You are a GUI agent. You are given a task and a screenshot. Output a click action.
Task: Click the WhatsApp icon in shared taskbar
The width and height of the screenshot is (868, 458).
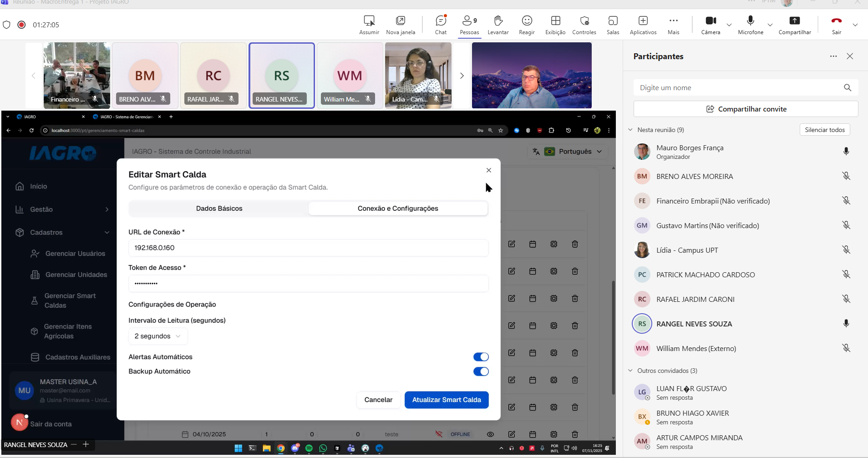tap(323, 448)
